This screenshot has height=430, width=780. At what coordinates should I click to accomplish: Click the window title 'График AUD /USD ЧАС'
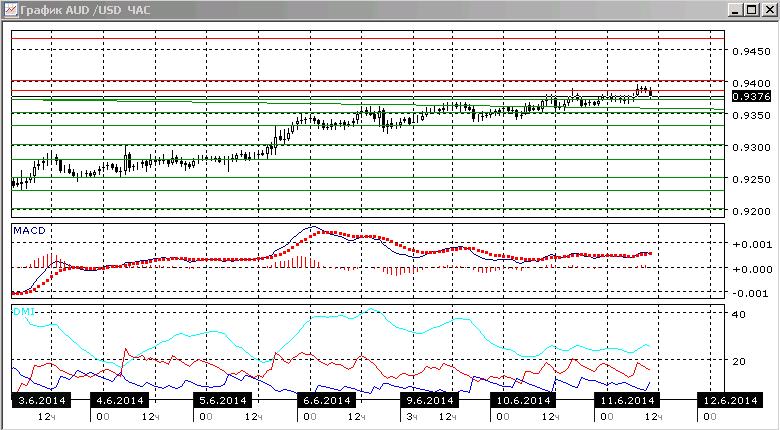click(x=85, y=10)
